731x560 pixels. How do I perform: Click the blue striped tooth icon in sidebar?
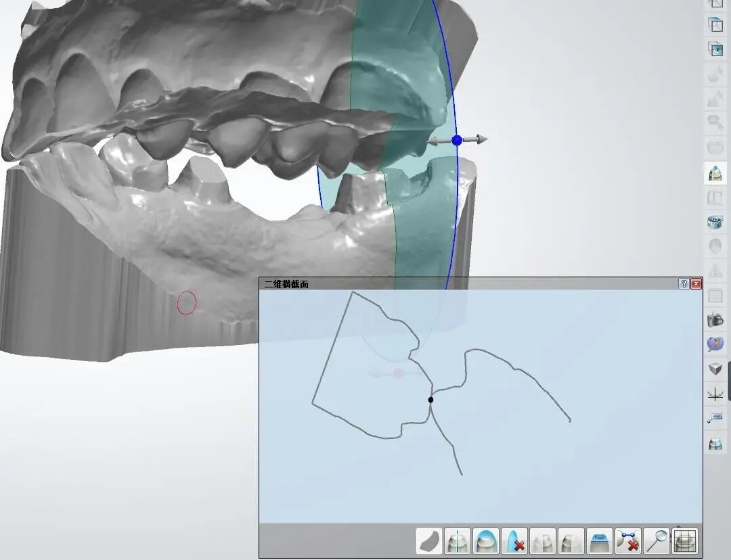click(x=715, y=444)
